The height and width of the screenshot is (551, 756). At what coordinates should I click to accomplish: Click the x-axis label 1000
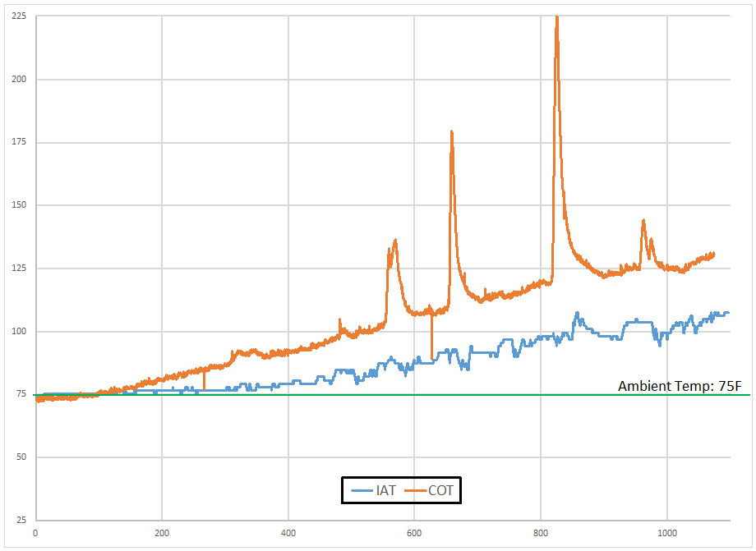click(667, 533)
